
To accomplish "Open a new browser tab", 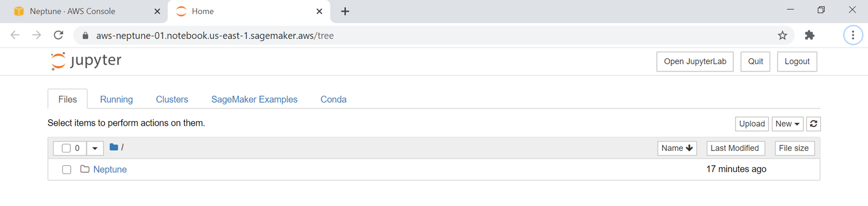I will 345,11.
